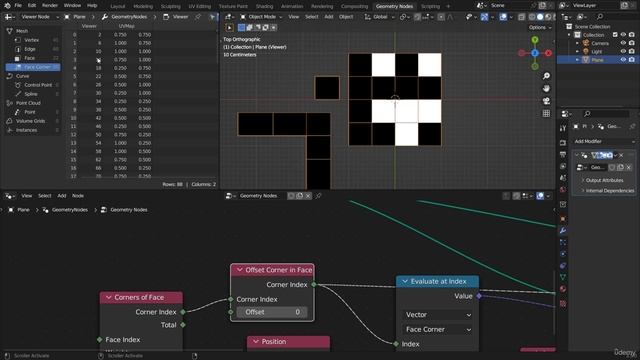Image resolution: width=640 pixels, height=360 pixels.
Task: Switch to wireframe viewport shading
Action: (532, 17)
